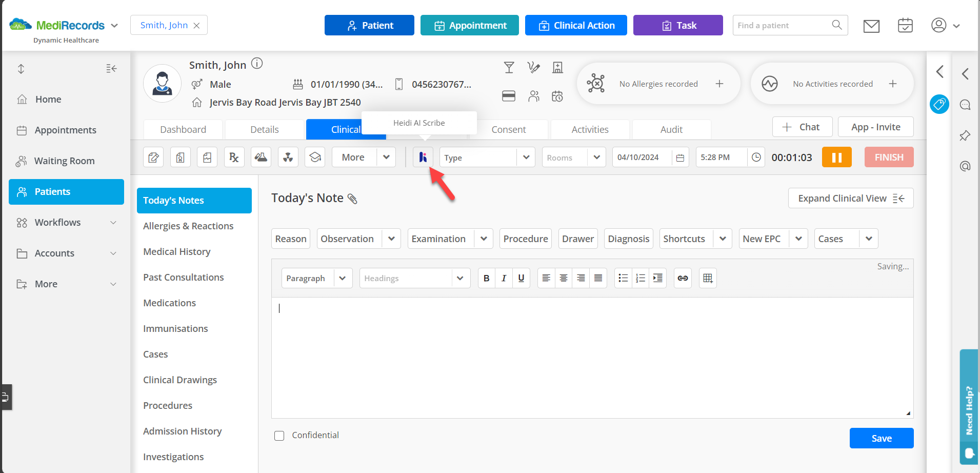
Task: Toggle bold formatting in the note editor
Action: (x=486, y=278)
